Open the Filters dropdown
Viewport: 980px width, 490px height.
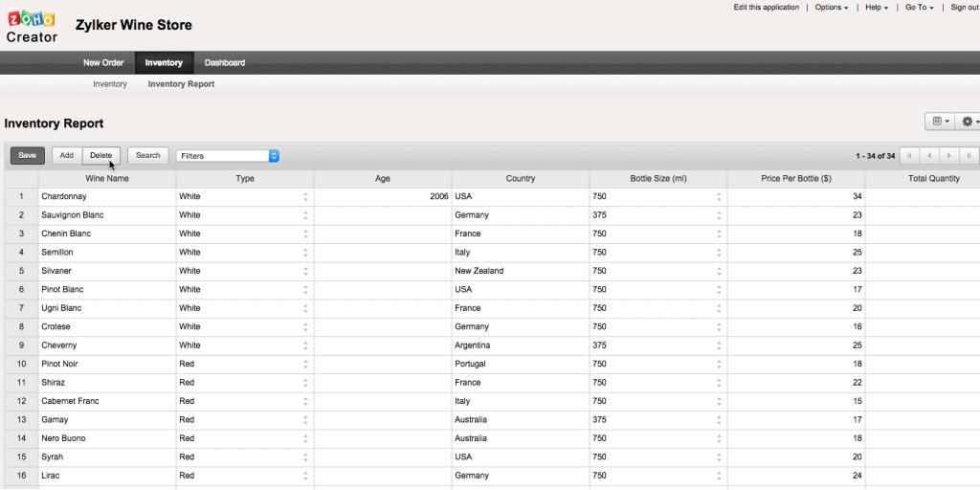click(227, 155)
